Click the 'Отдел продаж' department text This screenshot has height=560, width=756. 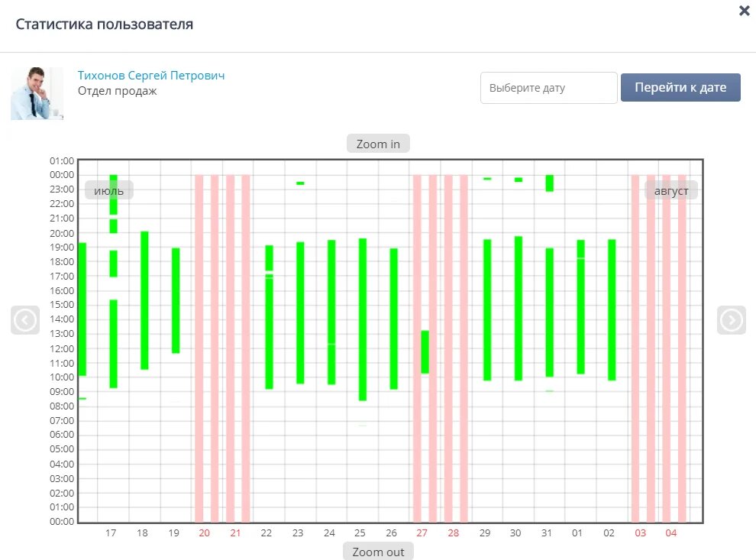pos(117,91)
